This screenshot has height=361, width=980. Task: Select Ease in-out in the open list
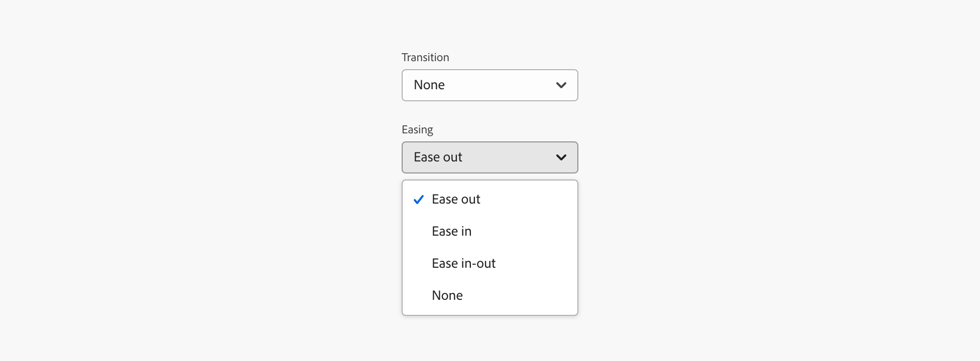(463, 264)
